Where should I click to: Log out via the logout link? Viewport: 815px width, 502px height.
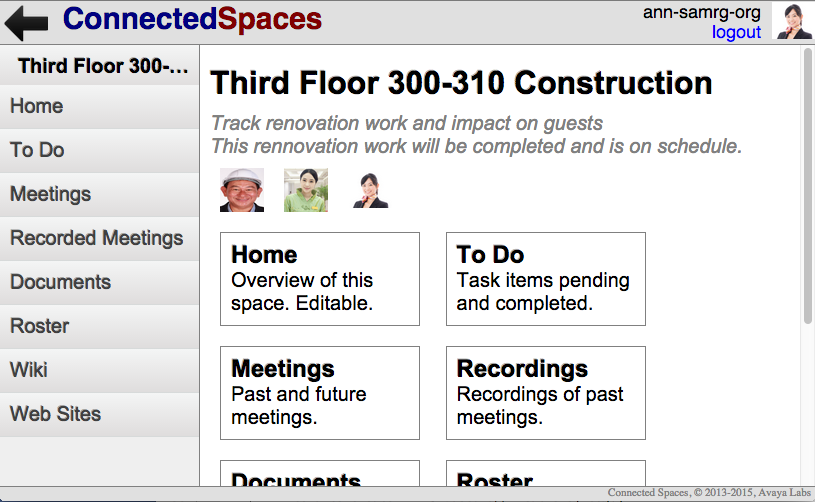click(x=736, y=32)
